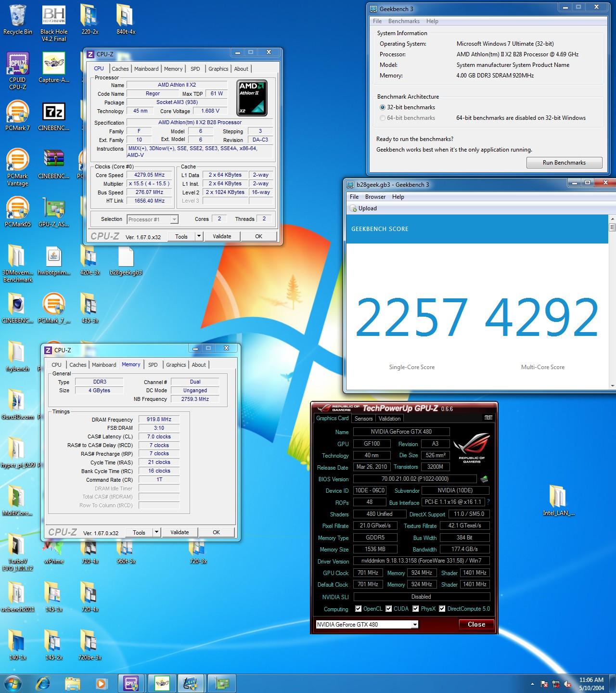Launch PCMark Vantage desktop shortcut
This screenshot has width=616, height=693.
pyautogui.click(x=18, y=167)
